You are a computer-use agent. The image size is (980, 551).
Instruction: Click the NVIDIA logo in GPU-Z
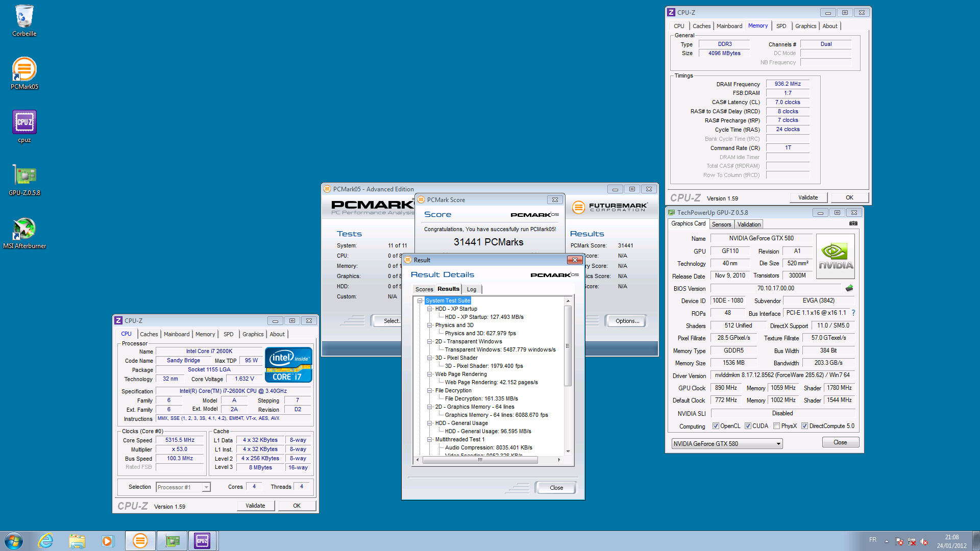coord(836,256)
